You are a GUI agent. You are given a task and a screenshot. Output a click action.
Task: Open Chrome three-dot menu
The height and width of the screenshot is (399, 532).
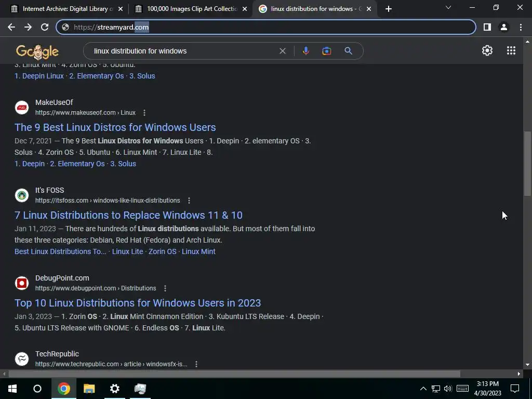coord(521,27)
